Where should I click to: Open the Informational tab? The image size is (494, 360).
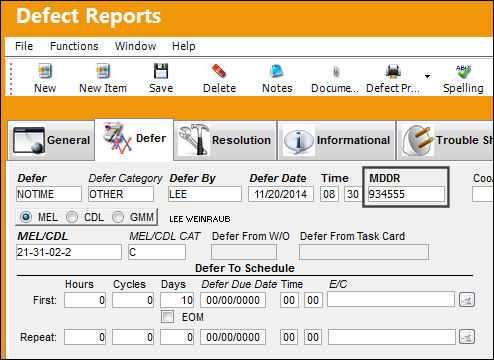click(337, 140)
